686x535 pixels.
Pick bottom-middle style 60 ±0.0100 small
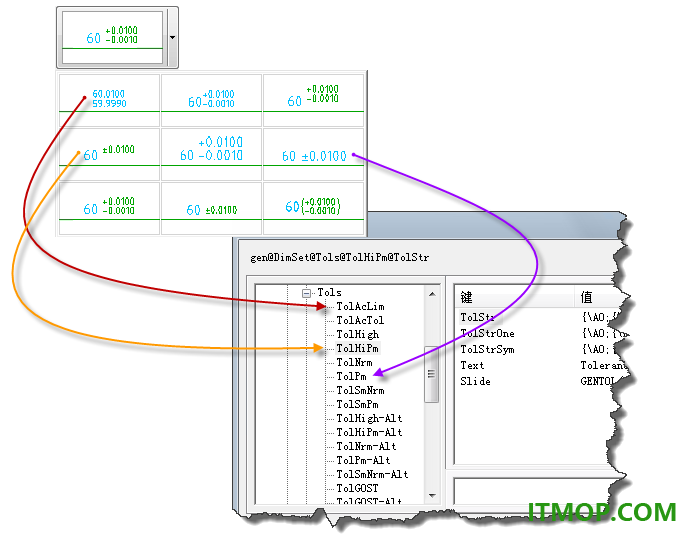(211, 208)
